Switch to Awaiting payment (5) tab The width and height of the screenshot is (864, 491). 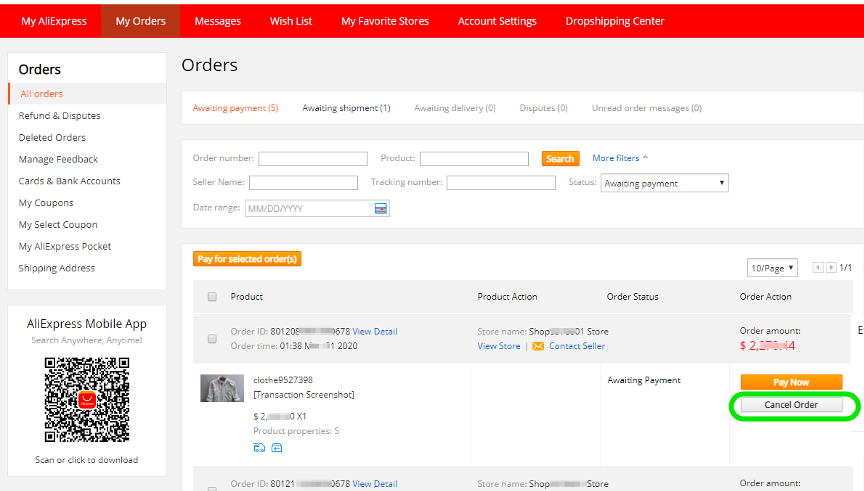[x=235, y=108]
